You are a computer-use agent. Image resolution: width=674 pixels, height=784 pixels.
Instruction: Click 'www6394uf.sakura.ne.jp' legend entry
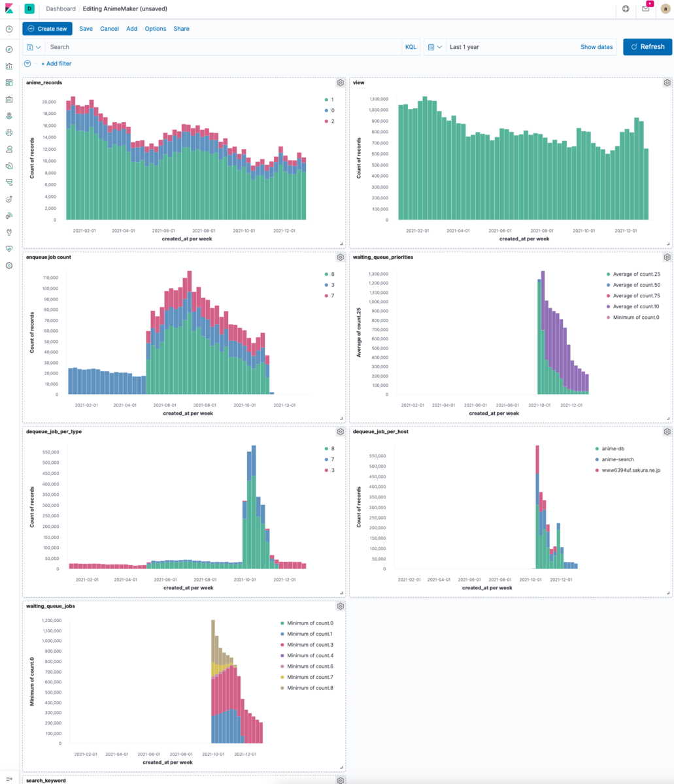(x=628, y=470)
